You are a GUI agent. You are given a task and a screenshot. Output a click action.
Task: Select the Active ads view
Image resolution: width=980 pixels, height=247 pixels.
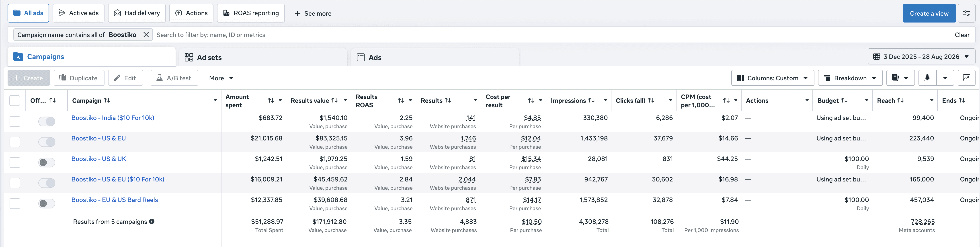[x=78, y=13]
